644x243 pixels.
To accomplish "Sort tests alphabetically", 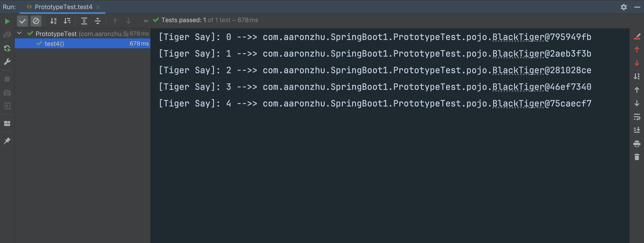I will 54,21.
